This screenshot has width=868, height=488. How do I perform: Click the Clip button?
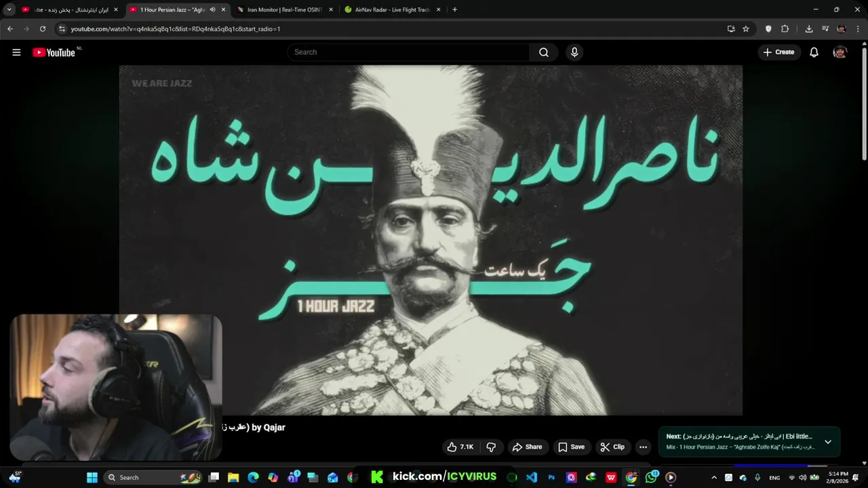tap(612, 447)
